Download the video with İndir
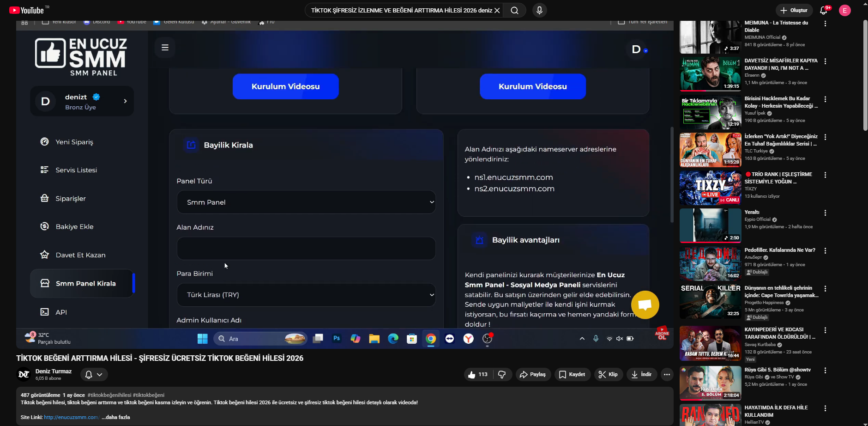The height and width of the screenshot is (426, 868). point(642,374)
